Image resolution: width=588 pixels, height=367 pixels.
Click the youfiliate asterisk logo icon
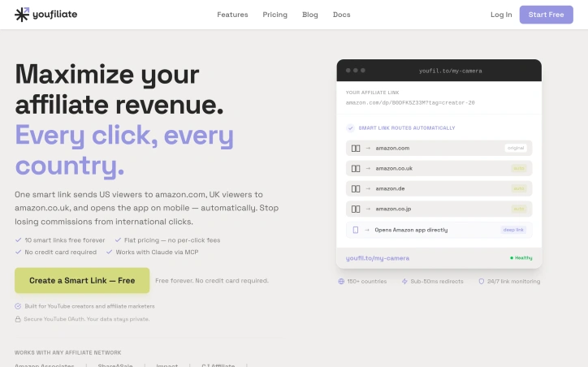pos(22,15)
